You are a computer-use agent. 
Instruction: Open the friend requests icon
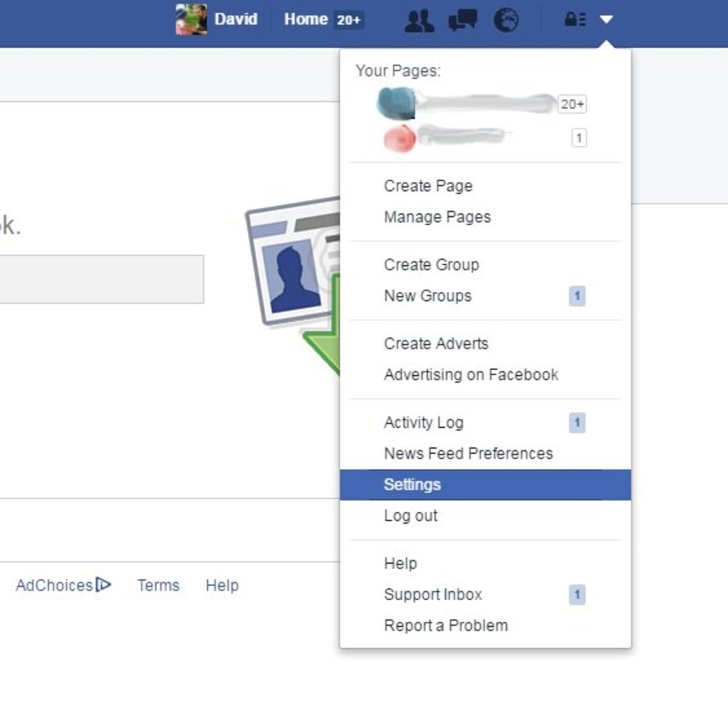pos(419,21)
